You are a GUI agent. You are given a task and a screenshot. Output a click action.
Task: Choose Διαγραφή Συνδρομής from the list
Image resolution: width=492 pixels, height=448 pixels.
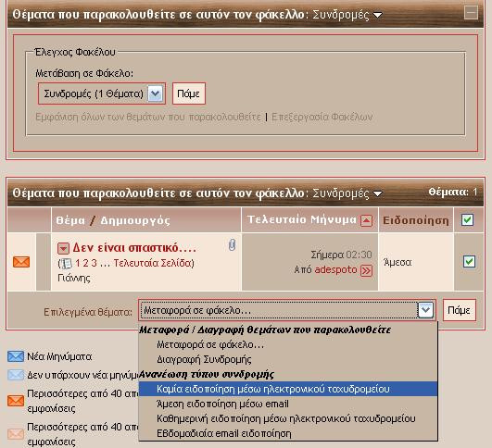tap(204, 359)
